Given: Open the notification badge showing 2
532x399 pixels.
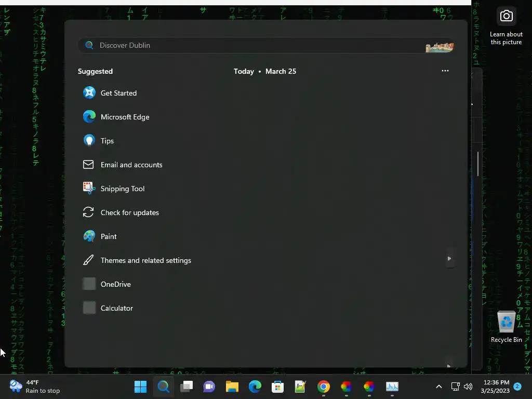Looking at the screenshot, I should [517, 387].
